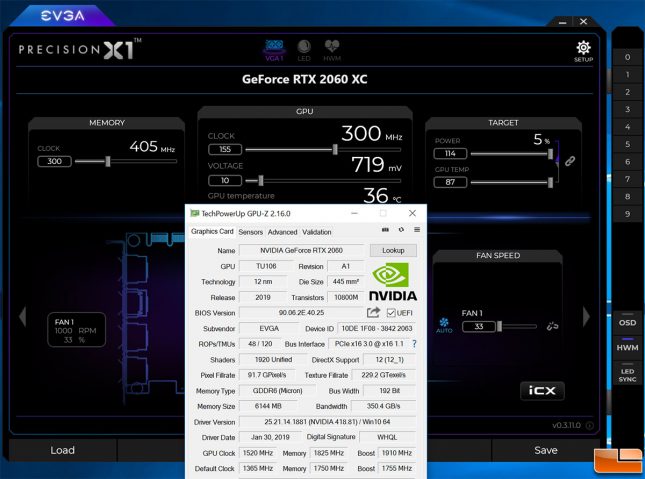Select profile slot 5
The image size is (645, 479).
(627, 144)
